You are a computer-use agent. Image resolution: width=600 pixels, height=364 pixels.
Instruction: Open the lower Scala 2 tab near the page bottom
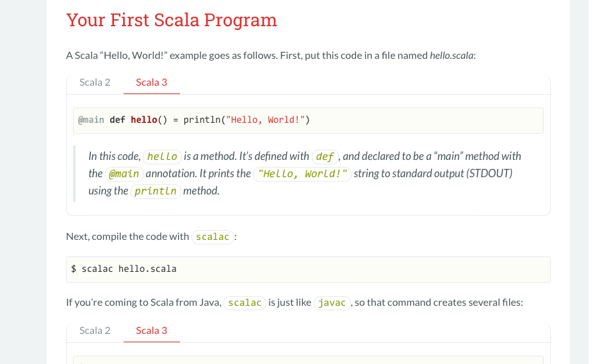[95, 330]
